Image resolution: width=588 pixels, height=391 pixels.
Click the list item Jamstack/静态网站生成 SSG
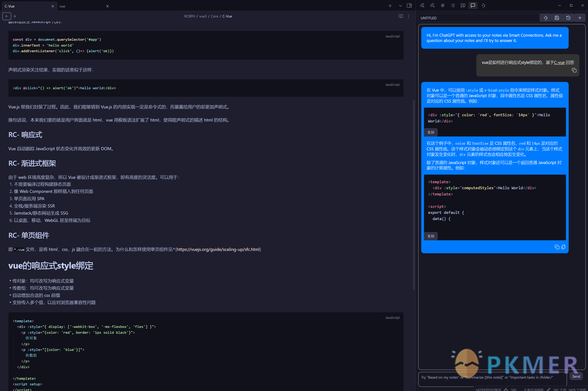pyautogui.click(x=41, y=213)
